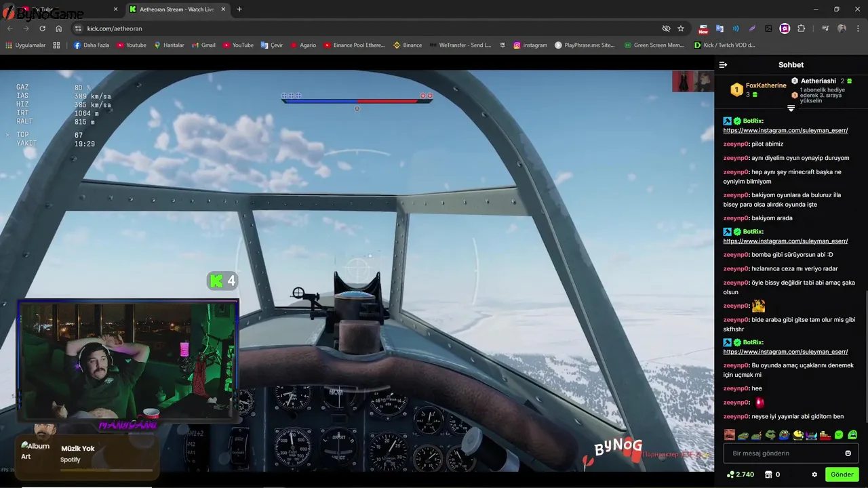
Task: Open the blue sound-wave extension
Action: coord(736,28)
